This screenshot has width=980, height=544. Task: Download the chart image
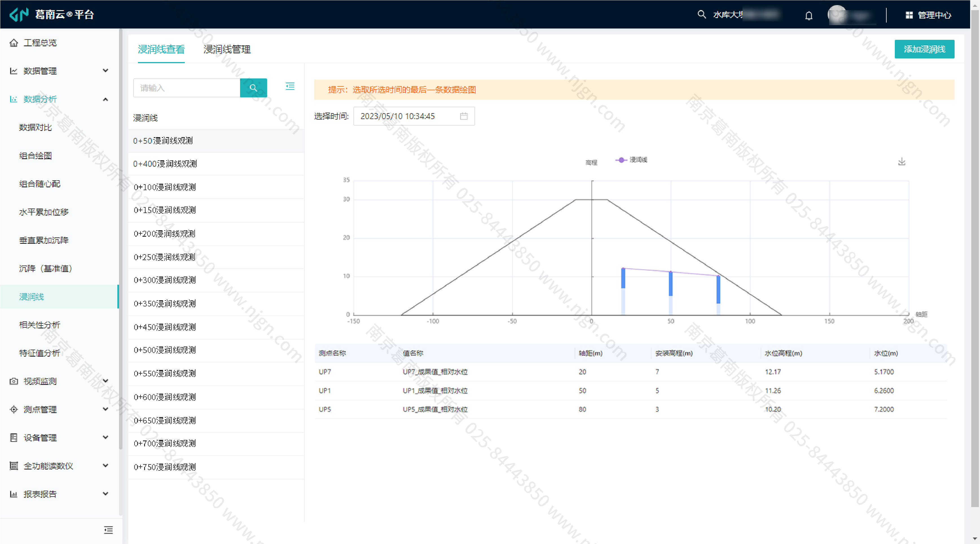(902, 162)
